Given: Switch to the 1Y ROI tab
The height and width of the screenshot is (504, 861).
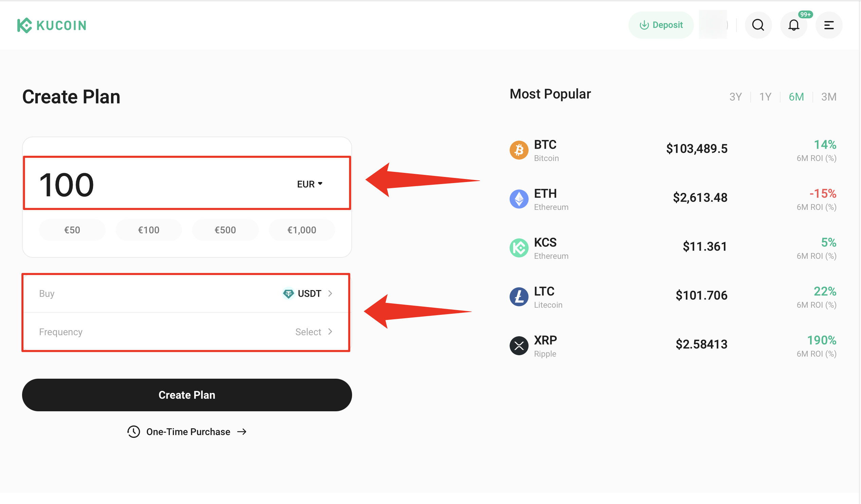Looking at the screenshot, I should [765, 97].
